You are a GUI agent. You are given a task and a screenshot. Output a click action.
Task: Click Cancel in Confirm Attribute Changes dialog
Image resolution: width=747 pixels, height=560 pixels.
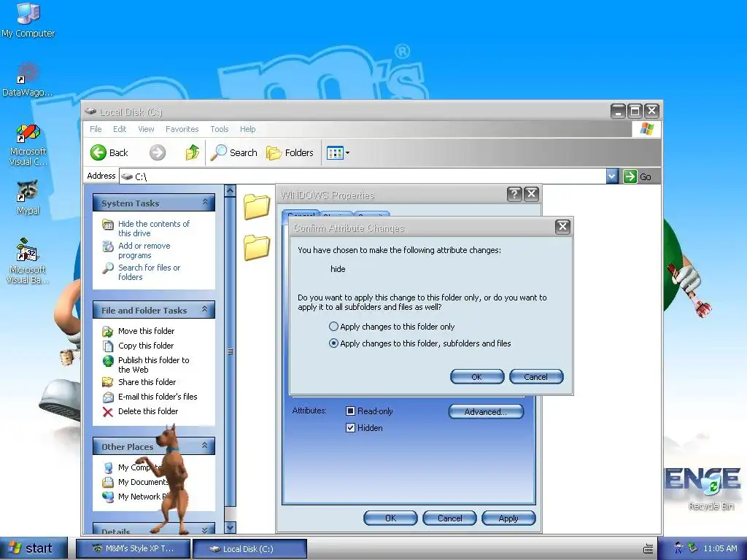click(x=536, y=377)
